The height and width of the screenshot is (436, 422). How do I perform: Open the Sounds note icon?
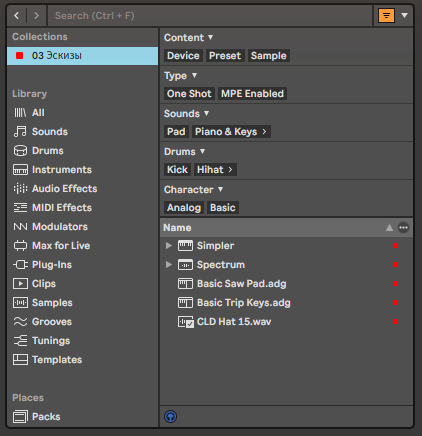[20, 132]
